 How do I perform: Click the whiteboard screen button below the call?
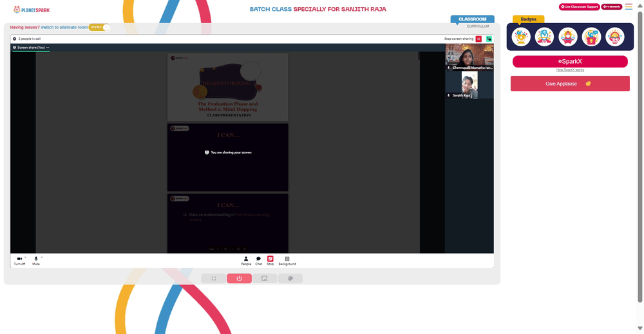tap(265, 279)
